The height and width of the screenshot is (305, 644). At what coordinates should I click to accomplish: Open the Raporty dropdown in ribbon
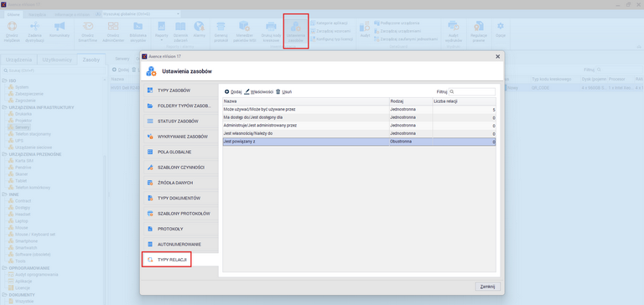(x=162, y=32)
